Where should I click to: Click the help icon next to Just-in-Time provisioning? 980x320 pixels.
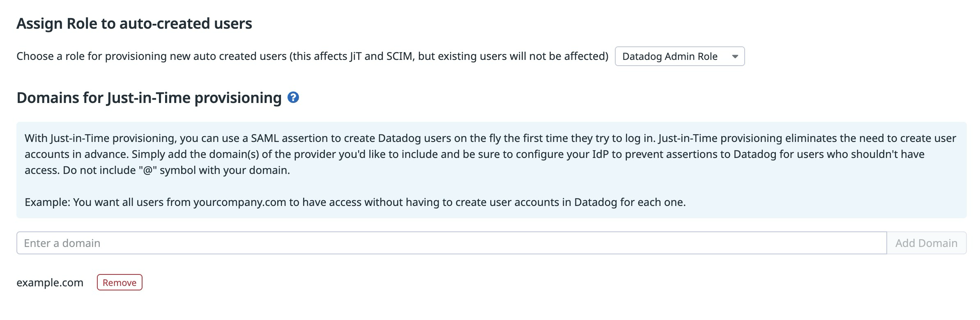(x=292, y=98)
